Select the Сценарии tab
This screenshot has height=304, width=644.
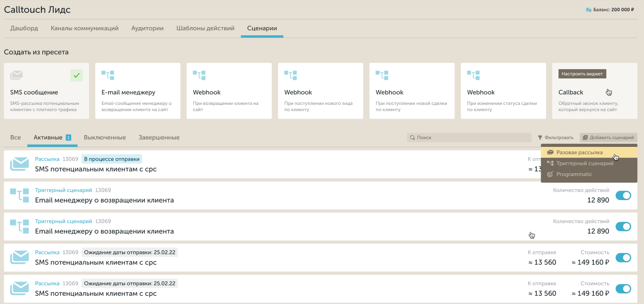(262, 28)
